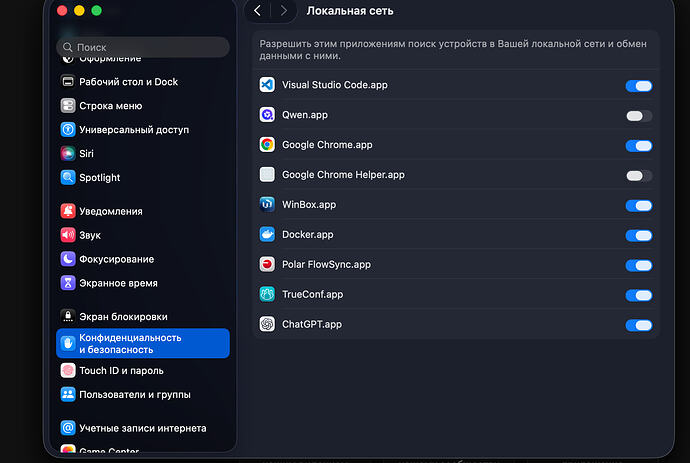
Task: Click the Учетные записи интернета @ icon
Action: coord(68,428)
